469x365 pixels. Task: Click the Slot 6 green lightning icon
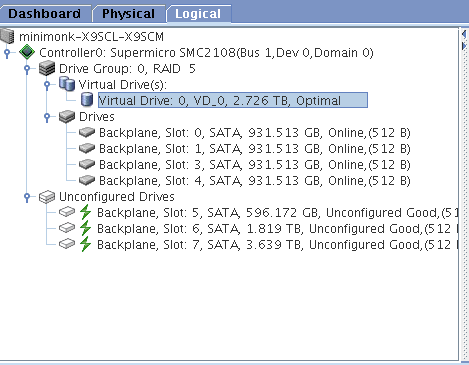click(85, 228)
